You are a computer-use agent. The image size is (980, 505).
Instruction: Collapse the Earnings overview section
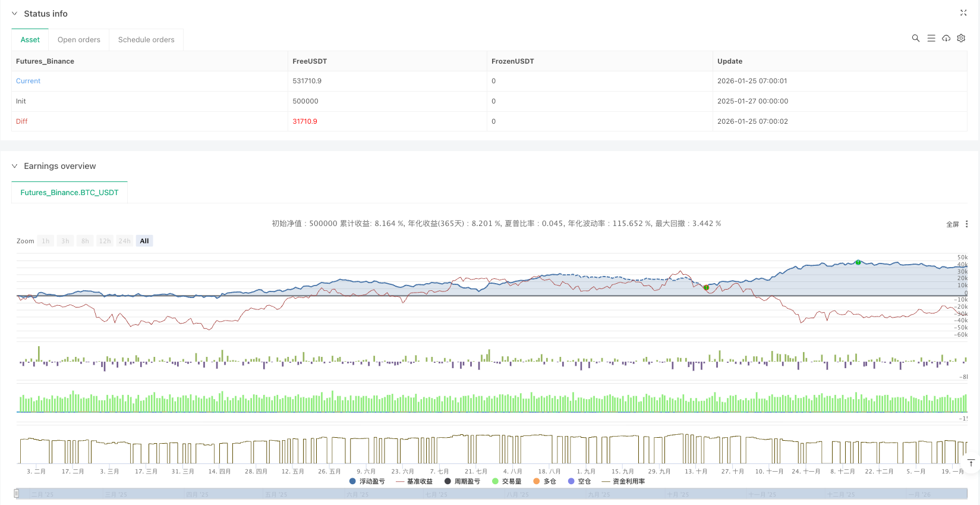(x=15, y=166)
